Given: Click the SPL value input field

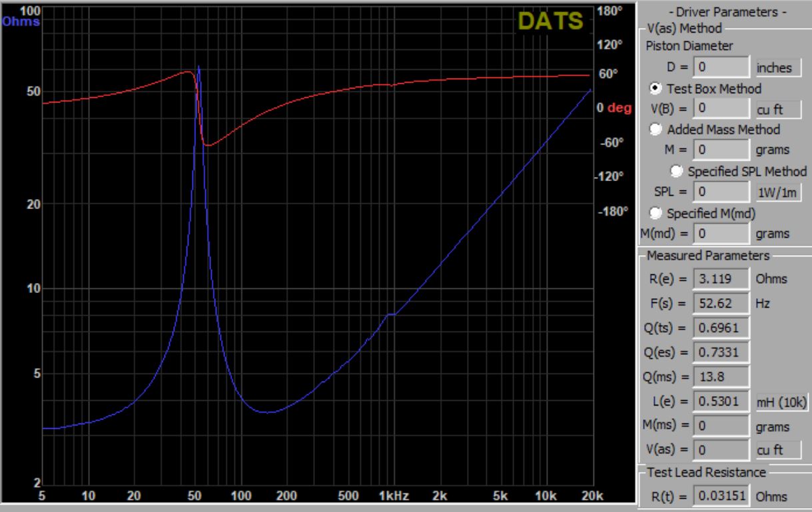Looking at the screenshot, I should point(721,192).
